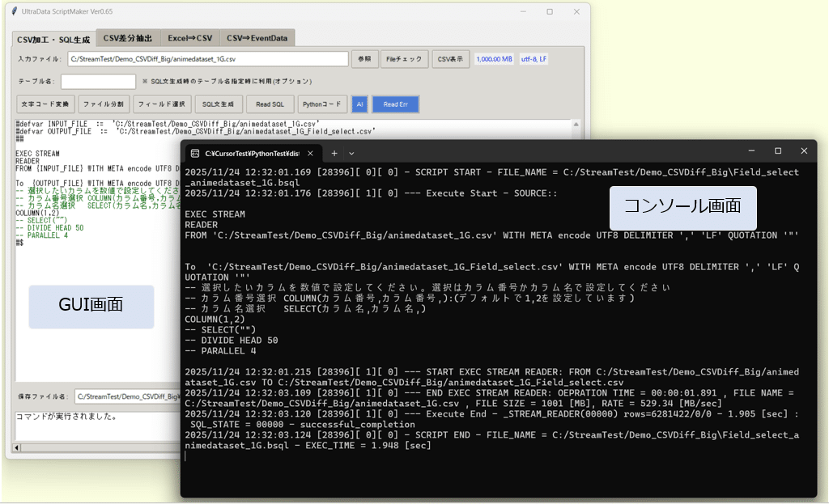This screenshot has width=829, height=504.
Task: Open the Read Err function
Action: (395, 104)
